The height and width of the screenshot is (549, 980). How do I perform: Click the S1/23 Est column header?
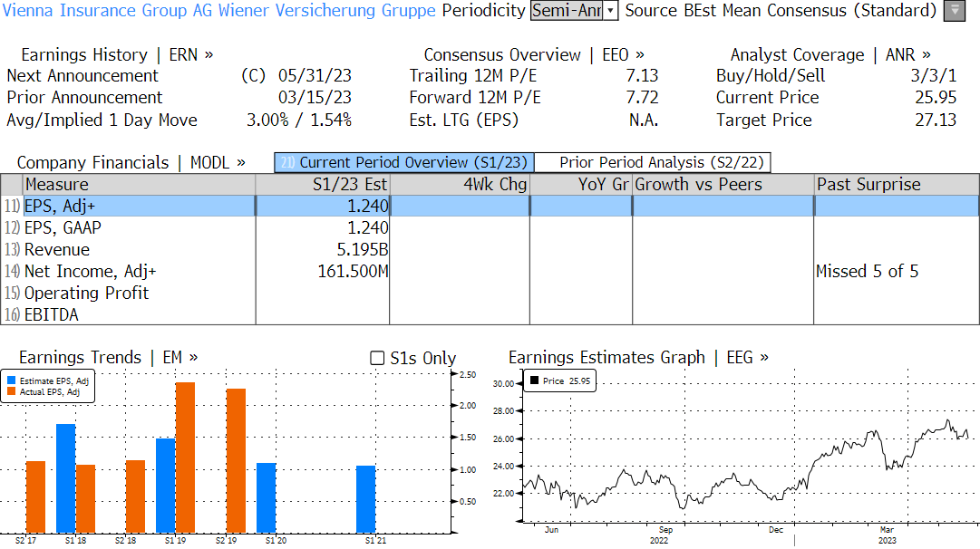coord(323,185)
